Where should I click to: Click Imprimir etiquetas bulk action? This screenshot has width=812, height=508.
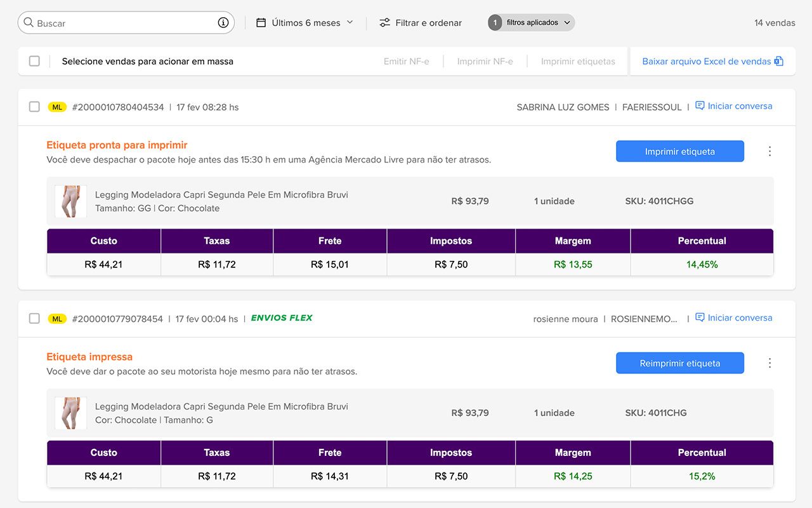[578, 62]
